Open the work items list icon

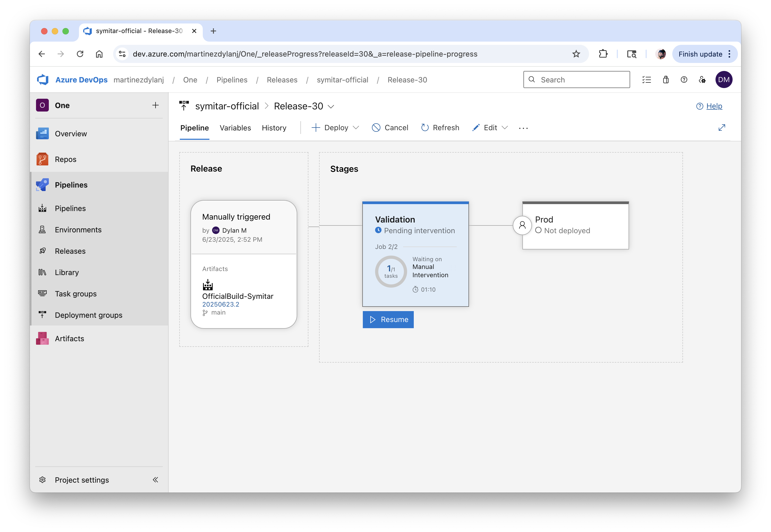[647, 80]
